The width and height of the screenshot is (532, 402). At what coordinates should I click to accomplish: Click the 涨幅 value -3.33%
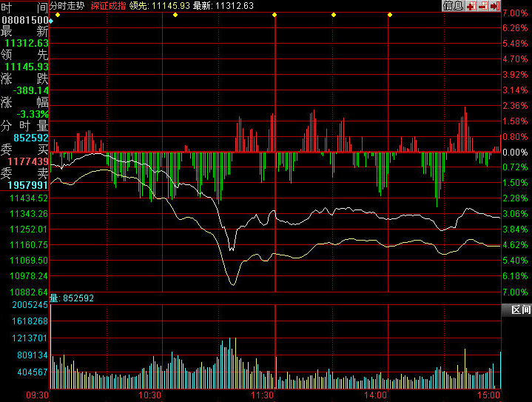pyautogui.click(x=34, y=114)
